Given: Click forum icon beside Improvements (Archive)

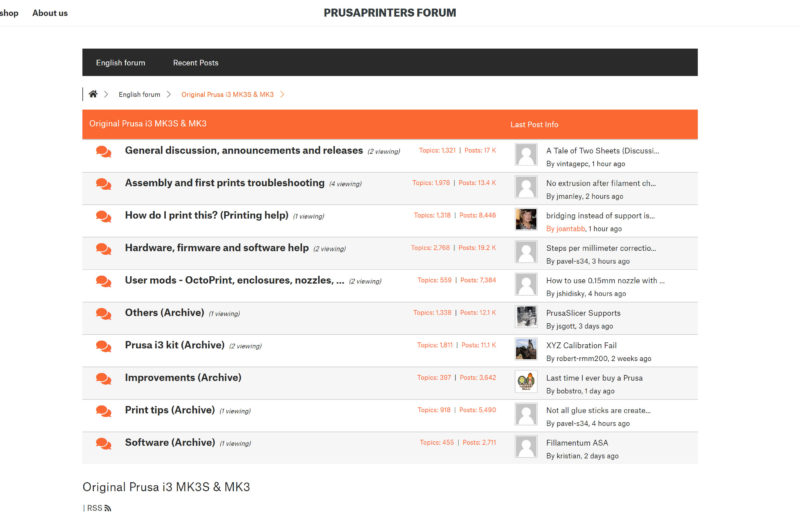Looking at the screenshot, I should pos(104,379).
